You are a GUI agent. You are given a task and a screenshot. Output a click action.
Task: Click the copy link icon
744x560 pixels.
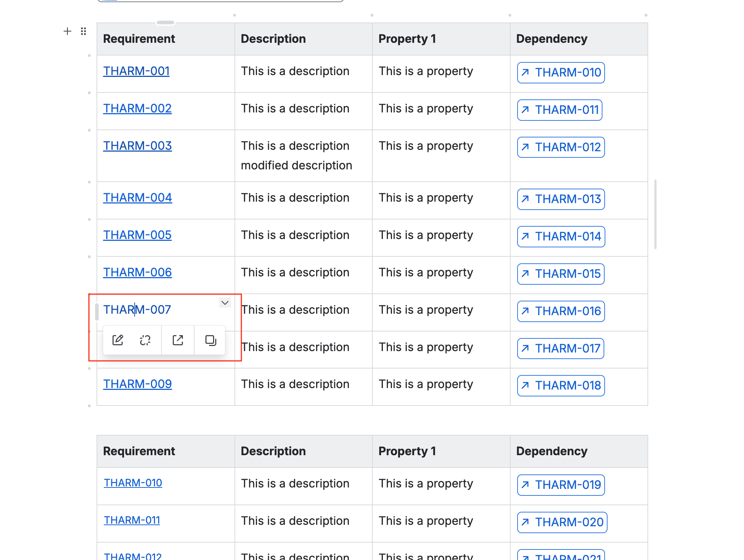210,340
